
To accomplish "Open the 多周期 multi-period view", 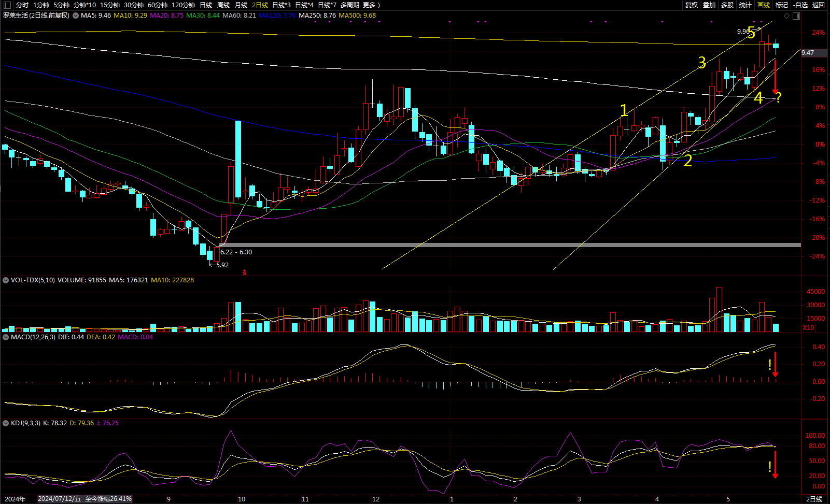I will (x=350, y=5).
